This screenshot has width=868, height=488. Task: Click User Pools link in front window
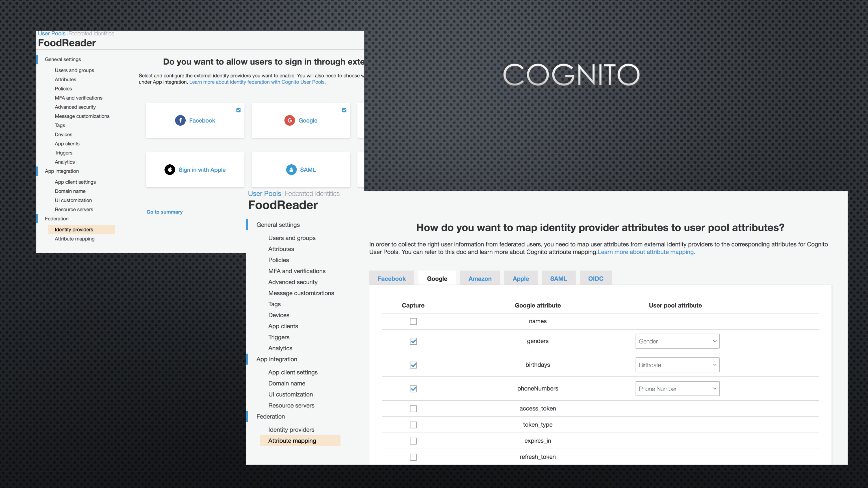coord(264,194)
